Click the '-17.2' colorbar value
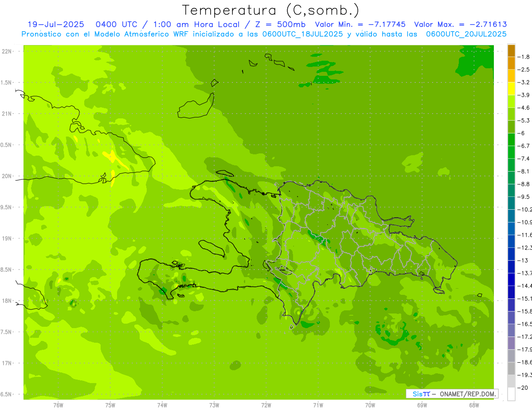Image resolution: width=532 pixels, height=411 pixels. (525, 337)
